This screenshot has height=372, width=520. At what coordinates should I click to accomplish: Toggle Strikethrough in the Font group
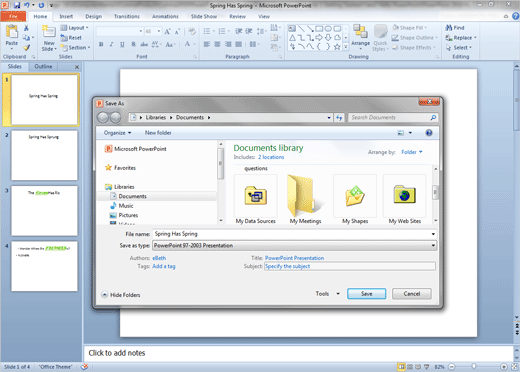click(144, 44)
